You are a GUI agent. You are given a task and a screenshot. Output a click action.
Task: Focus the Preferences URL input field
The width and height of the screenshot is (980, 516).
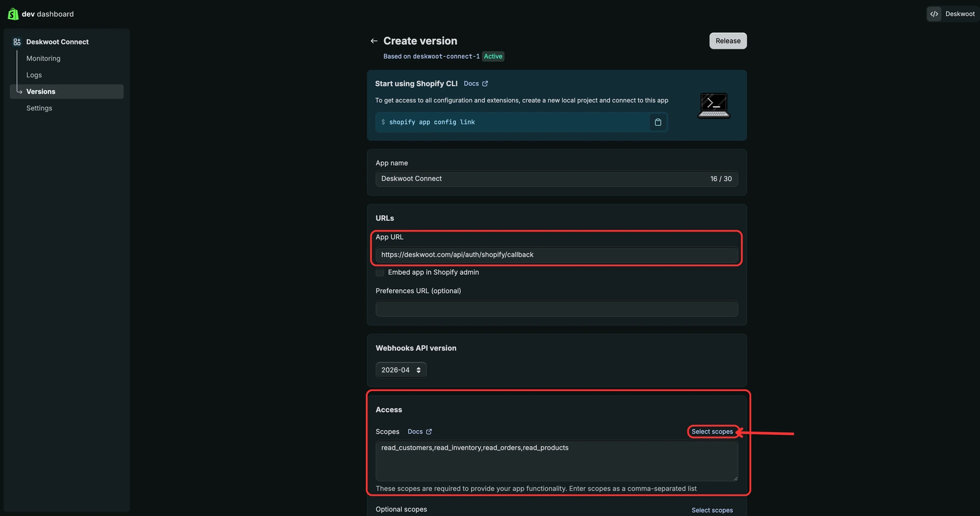tap(556, 308)
